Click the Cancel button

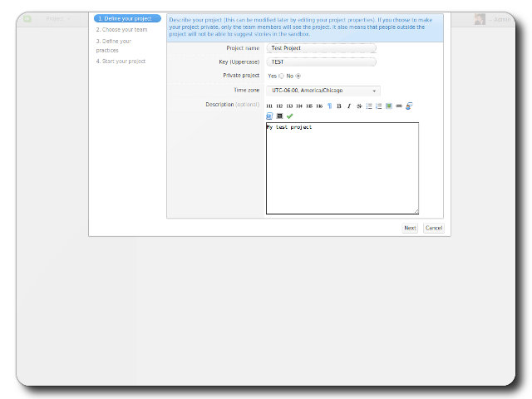tap(434, 228)
